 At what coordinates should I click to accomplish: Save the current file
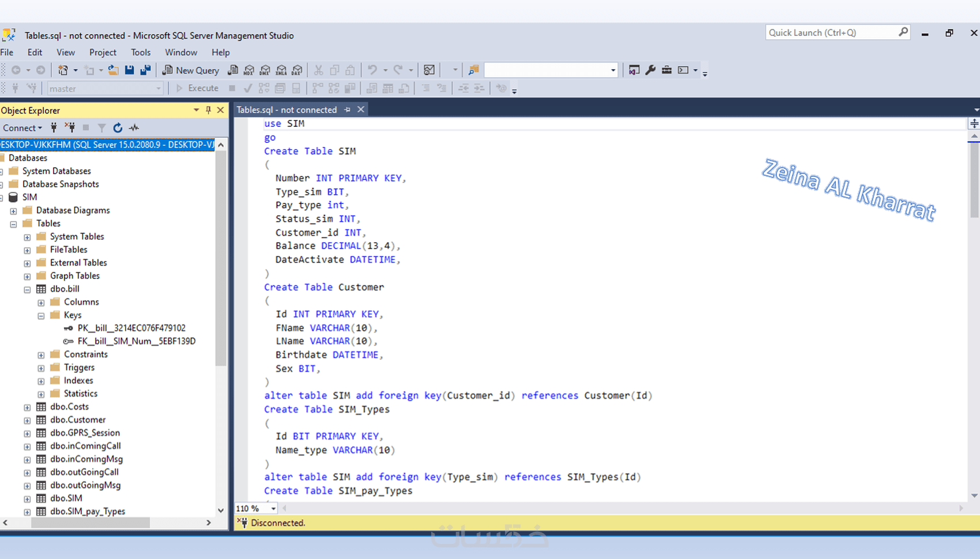point(129,70)
